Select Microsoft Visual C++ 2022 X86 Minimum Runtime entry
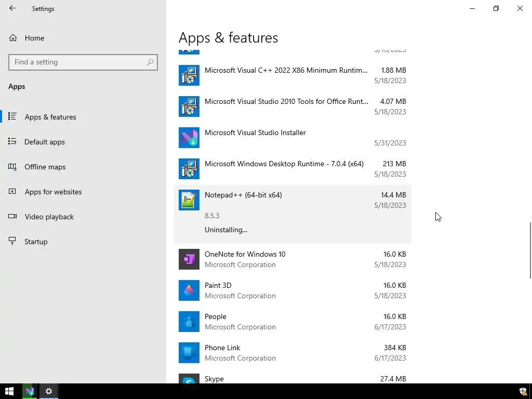The image size is (532, 399). coord(292,75)
